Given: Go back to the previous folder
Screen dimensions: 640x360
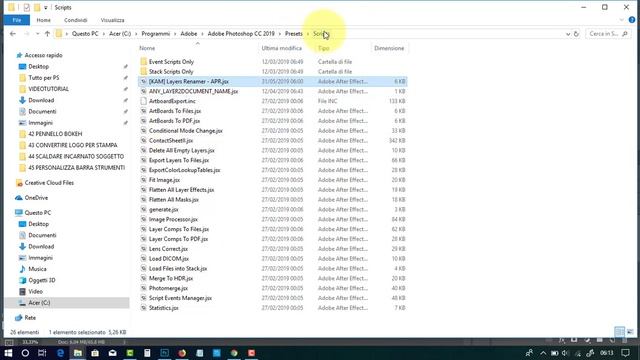Looking at the screenshot, I should pos(13,34).
